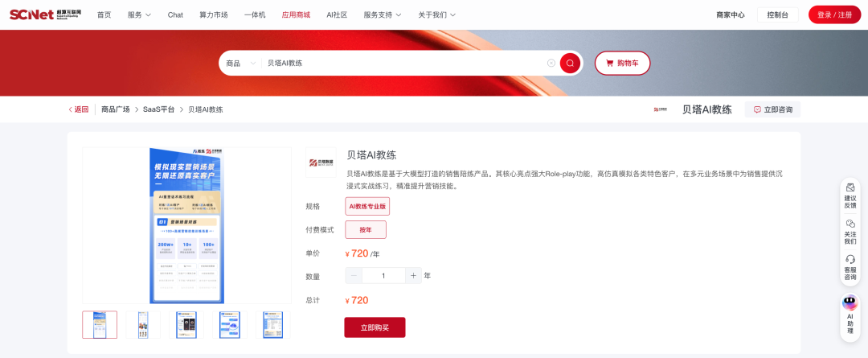
Task: Open the shopping cart 购物车
Action: (622, 64)
